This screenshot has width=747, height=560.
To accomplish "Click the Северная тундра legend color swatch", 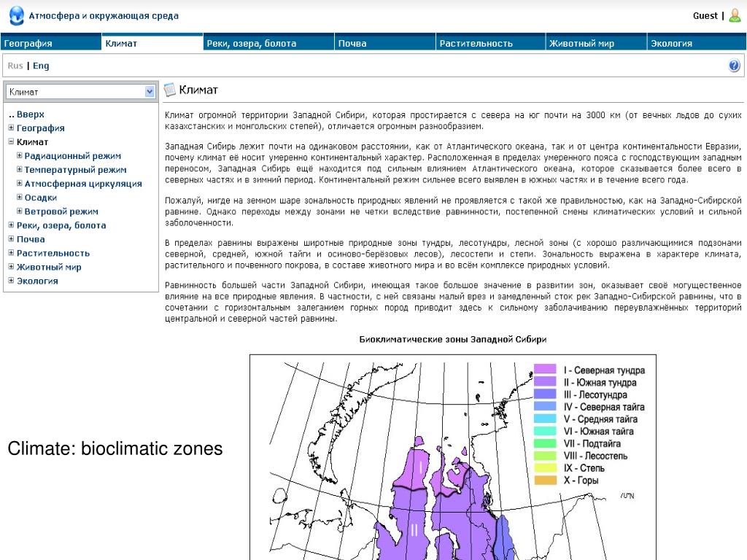I will [x=546, y=370].
